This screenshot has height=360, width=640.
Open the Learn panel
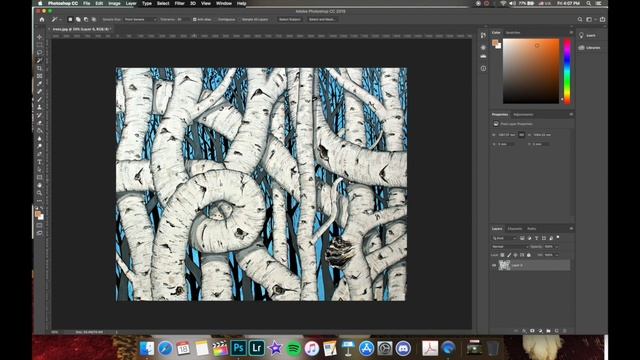click(588, 36)
